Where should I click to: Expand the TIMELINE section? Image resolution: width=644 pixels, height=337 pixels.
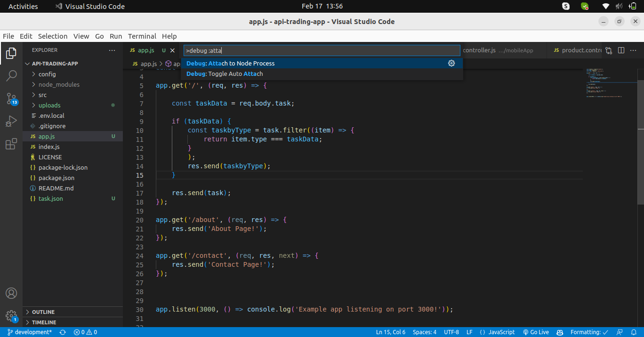44,322
